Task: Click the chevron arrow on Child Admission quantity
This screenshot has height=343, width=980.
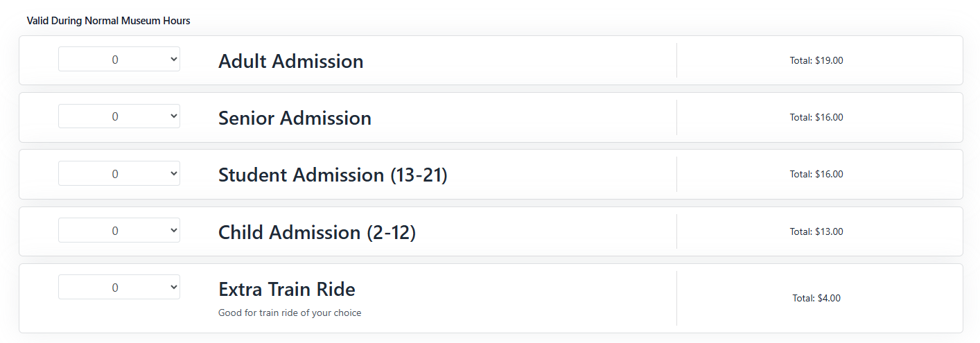Action: [x=173, y=230]
